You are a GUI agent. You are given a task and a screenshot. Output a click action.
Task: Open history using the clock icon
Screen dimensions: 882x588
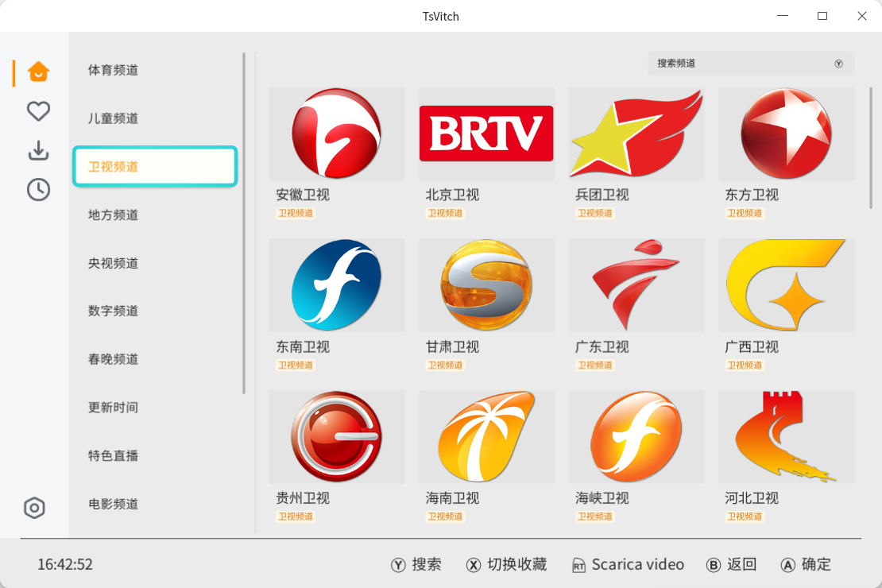37,190
